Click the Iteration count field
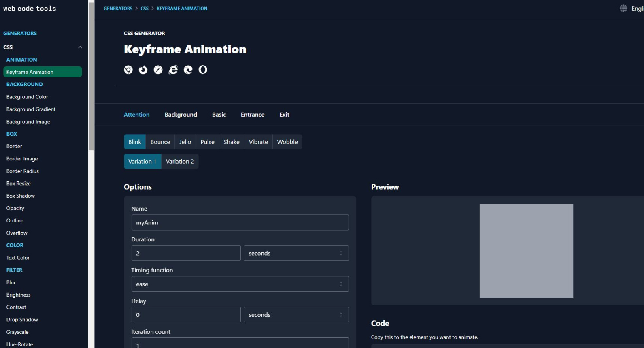The image size is (644, 348). 240,343
